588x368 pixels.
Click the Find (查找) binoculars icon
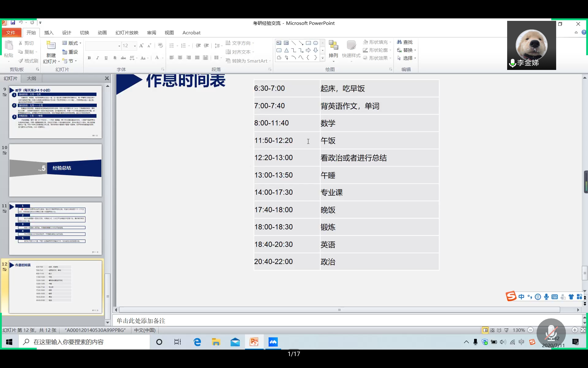[x=399, y=42]
